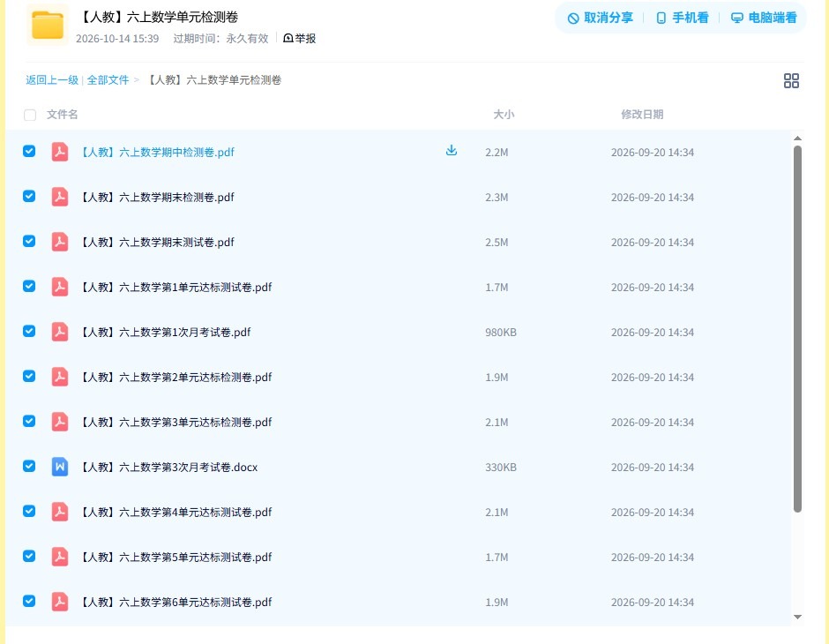829x644 pixels.
Task: Uncheck the 第5单元达标测试卷.pdf checkbox
Action: (29, 556)
